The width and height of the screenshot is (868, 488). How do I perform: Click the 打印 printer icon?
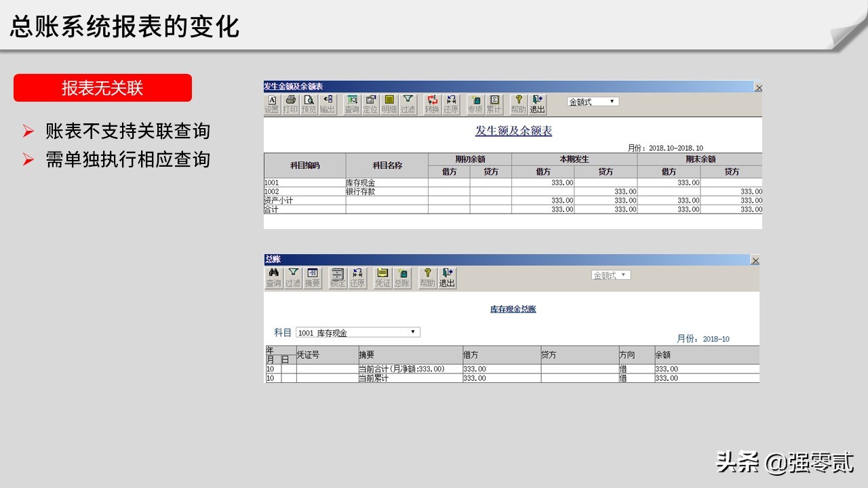point(290,102)
